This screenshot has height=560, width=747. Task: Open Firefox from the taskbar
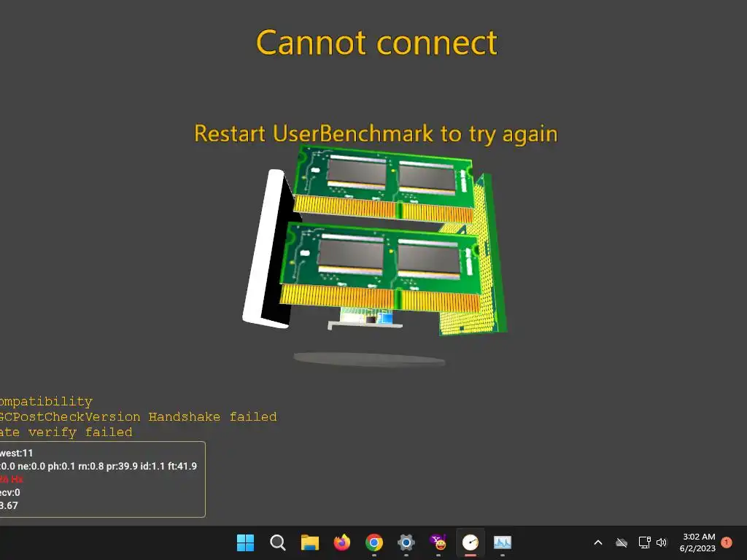(x=341, y=542)
